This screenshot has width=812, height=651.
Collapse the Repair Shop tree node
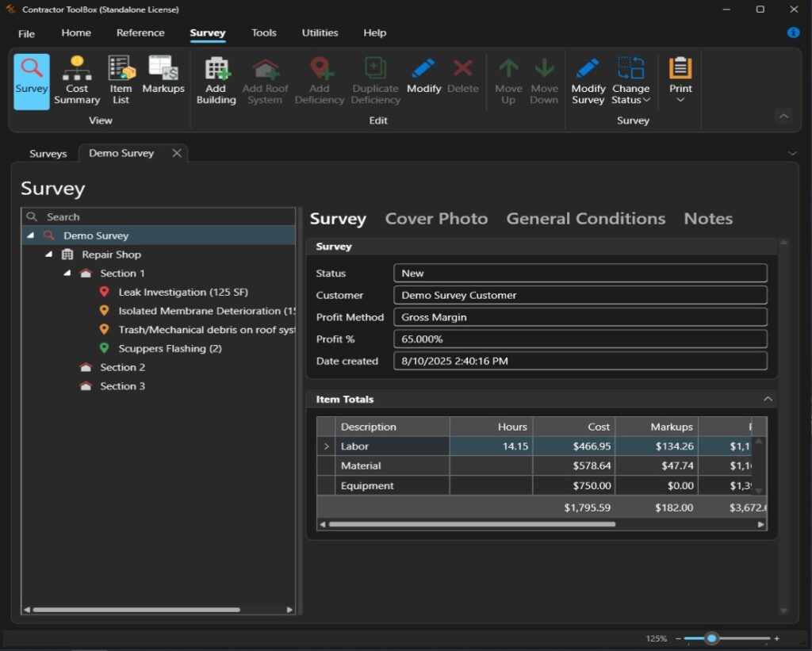pyautogui.click(x=49, y=255)
